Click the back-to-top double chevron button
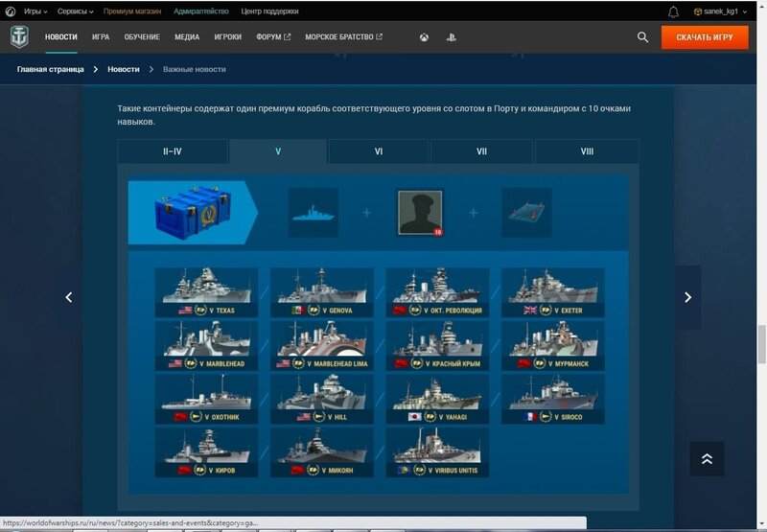 click(707, 458)
